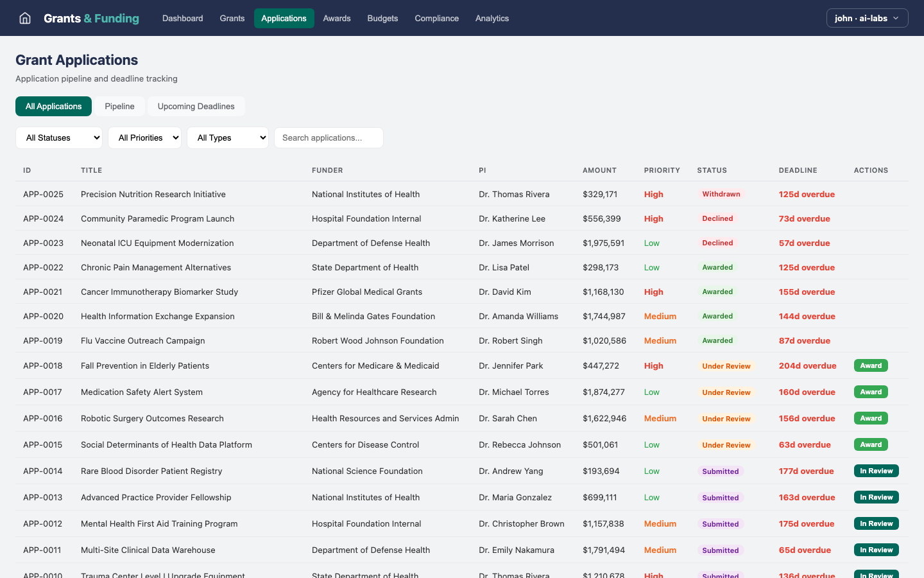Open the All Statuses dropdown
Screen dimensions: 924x578
(x=58, y=137)
